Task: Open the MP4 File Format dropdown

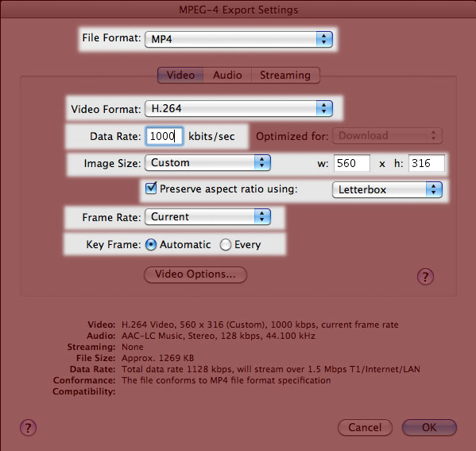Action: pos(238,39)
